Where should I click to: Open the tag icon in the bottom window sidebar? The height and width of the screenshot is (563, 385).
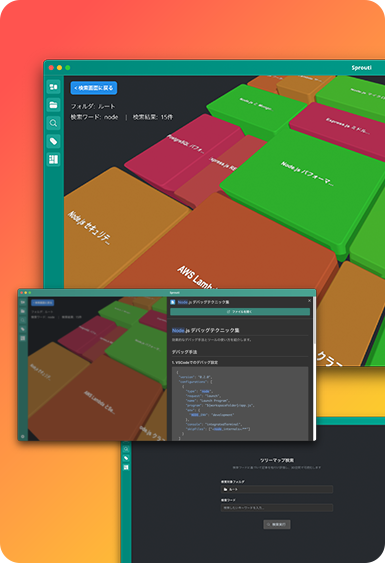(126, 458)
